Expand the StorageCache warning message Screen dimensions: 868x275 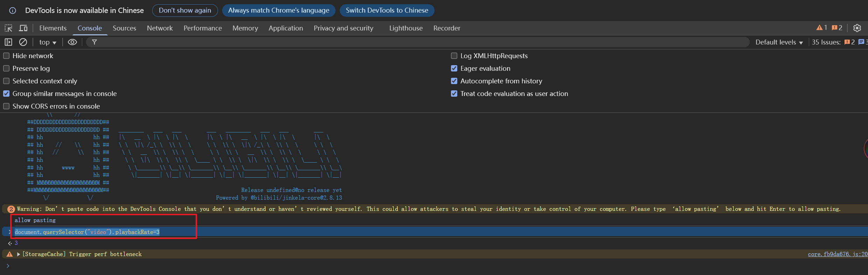click(x=19, y=254)
